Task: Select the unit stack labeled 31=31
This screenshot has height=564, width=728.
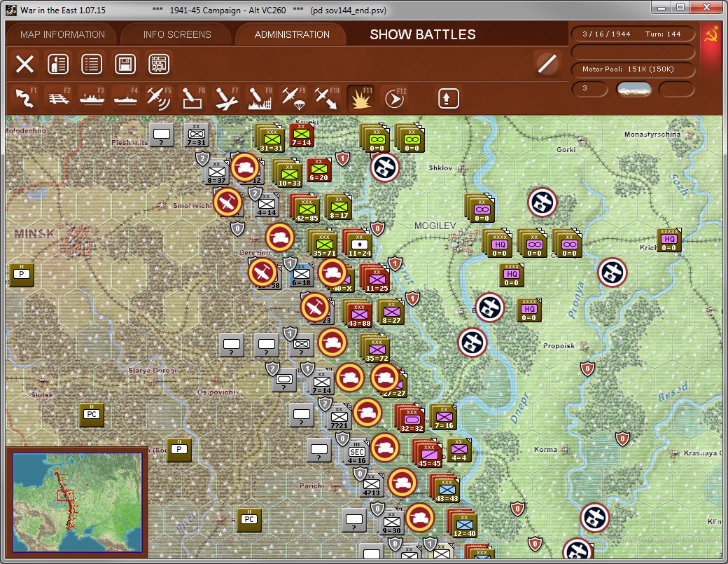Action: (272, 139)
